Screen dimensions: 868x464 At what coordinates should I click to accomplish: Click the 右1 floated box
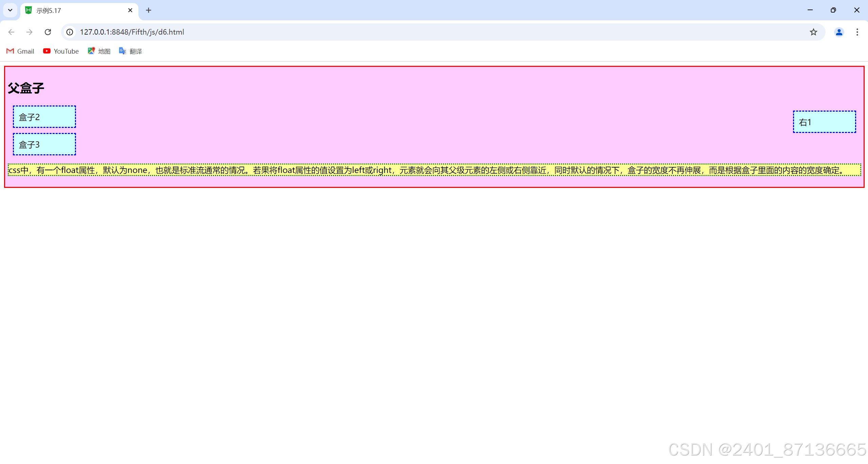pyautogui.click(x=824, y=122)
